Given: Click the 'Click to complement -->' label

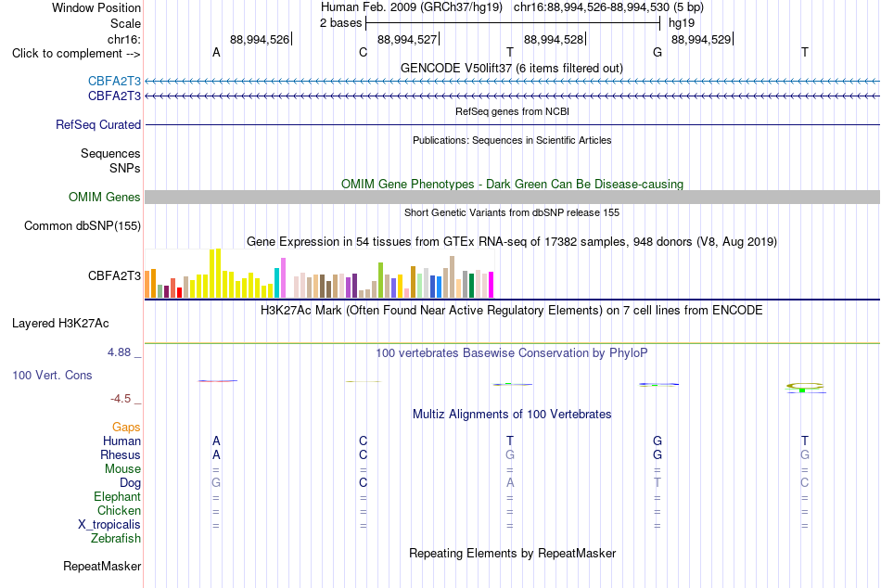Looking at the screenshot, I should point(76,54).
